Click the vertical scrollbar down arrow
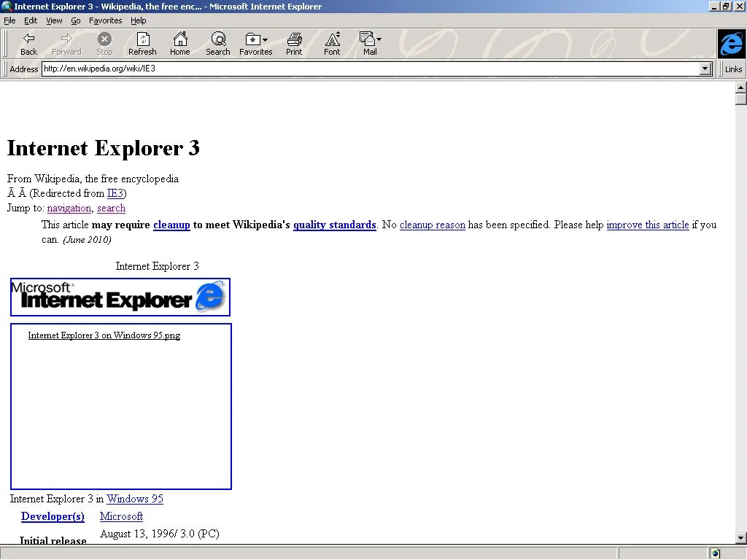747x560 pixels. click(740, 539)
